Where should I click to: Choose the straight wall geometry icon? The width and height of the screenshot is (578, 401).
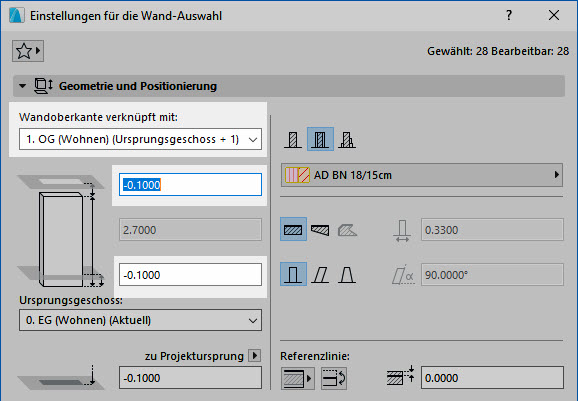pyautogui.click(x=293, y=229)
